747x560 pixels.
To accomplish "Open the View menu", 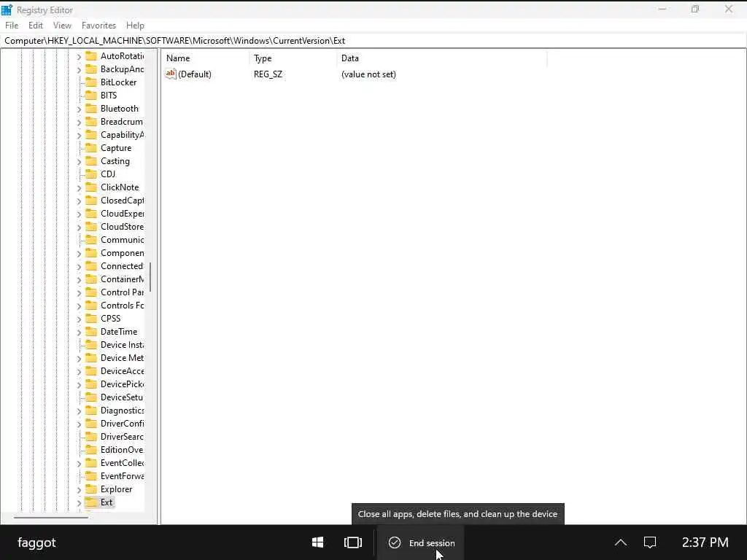I will coord(62,26).
